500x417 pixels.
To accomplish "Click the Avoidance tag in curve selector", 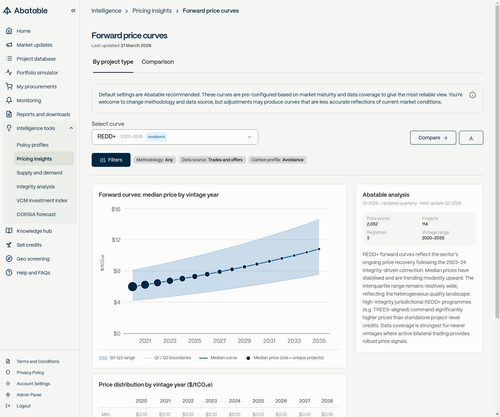I will 156,137.
